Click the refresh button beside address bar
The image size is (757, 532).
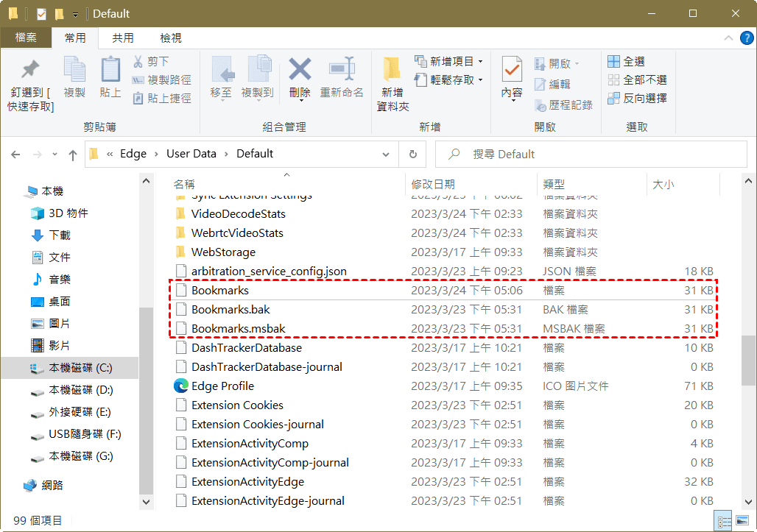click(x=412, y=155)
